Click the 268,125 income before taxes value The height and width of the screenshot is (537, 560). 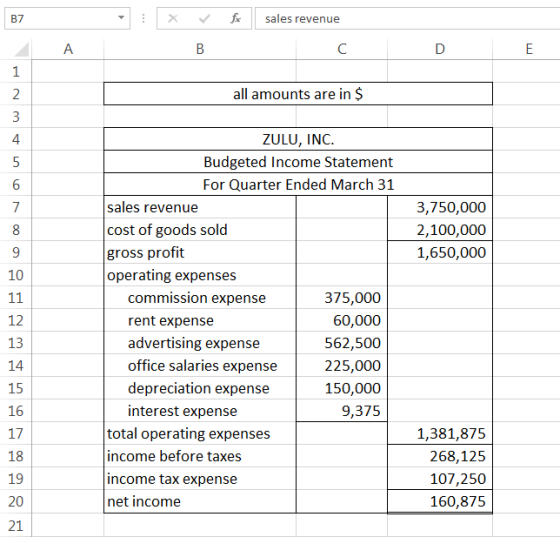click(x=440, y=456)
